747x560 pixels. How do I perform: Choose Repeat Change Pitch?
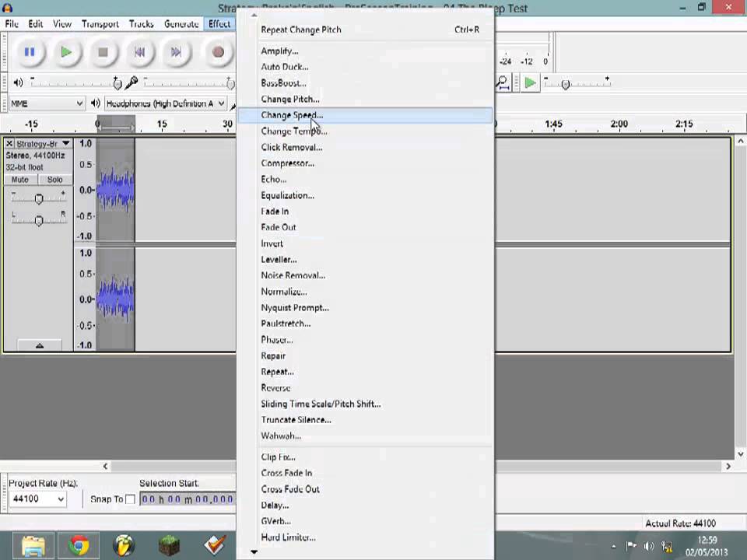pos(366,30)
